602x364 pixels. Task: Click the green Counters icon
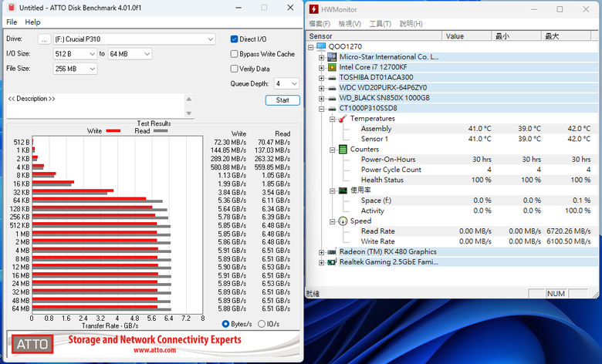click(343, 149)
